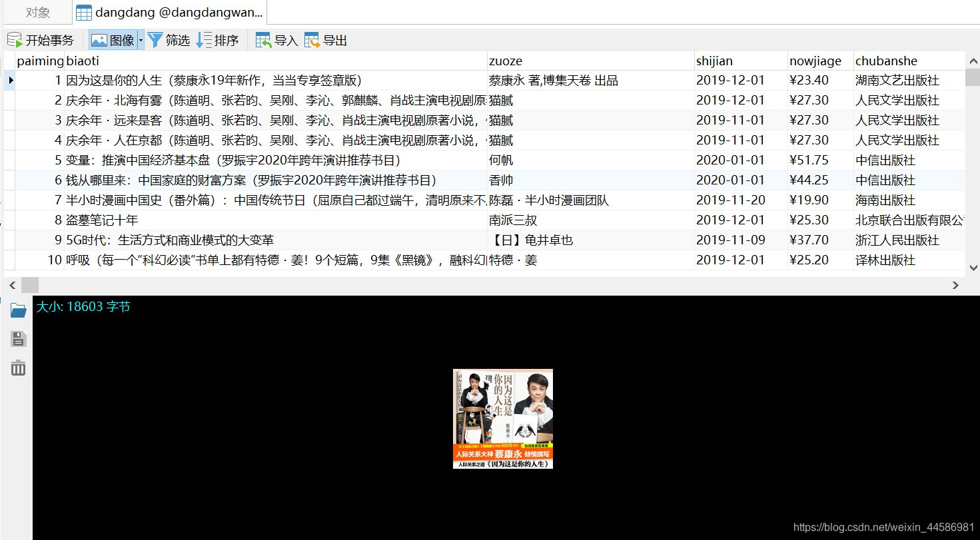Select the 半小时漫画中国史 title cell

click(276, 200)
